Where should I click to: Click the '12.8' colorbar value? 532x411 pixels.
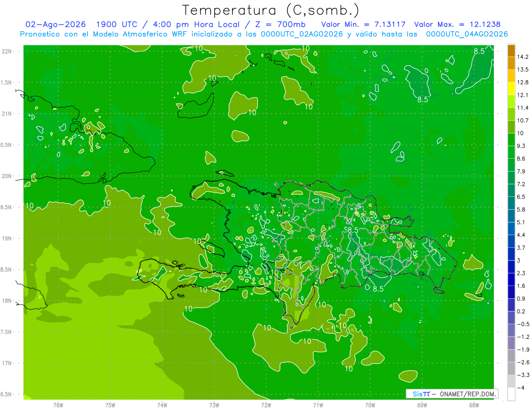click(523, 82)
